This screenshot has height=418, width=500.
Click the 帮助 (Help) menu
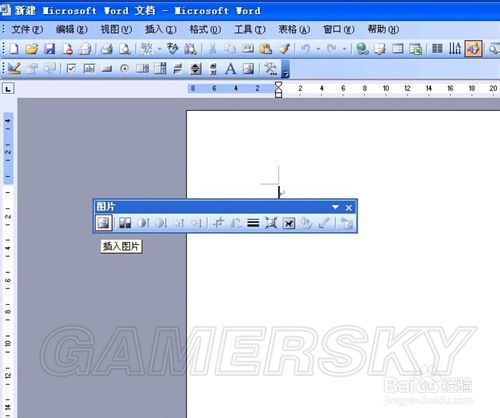coord(383,30)
